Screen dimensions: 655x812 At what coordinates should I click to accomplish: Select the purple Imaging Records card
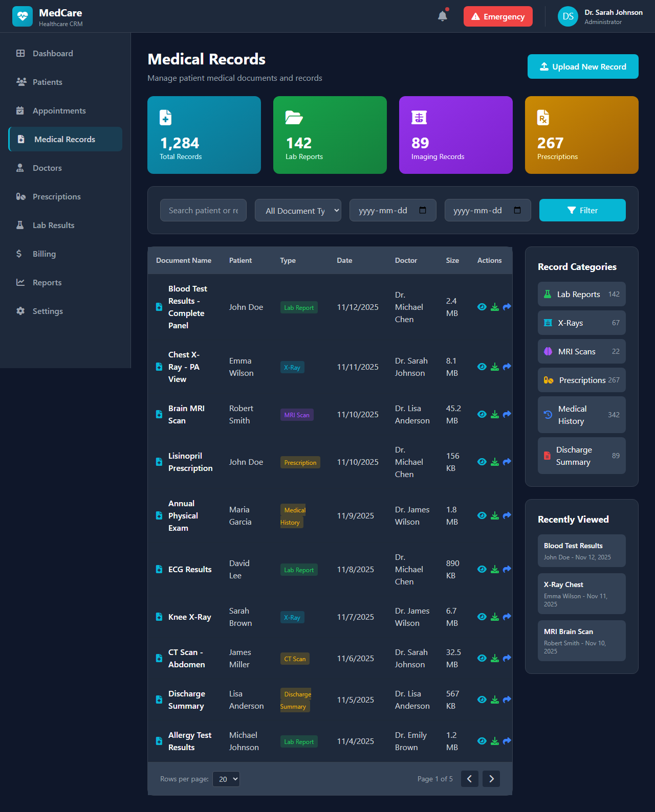point(455,135)
